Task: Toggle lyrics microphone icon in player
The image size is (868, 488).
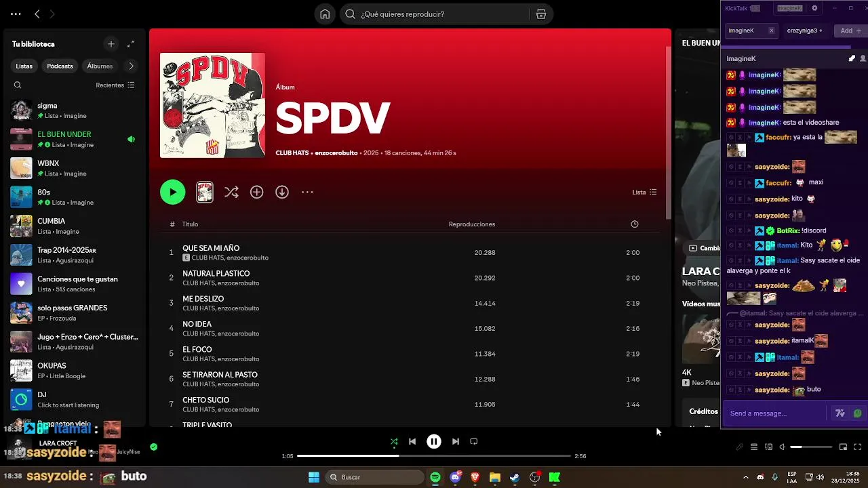Action: [x=740, y=447]
